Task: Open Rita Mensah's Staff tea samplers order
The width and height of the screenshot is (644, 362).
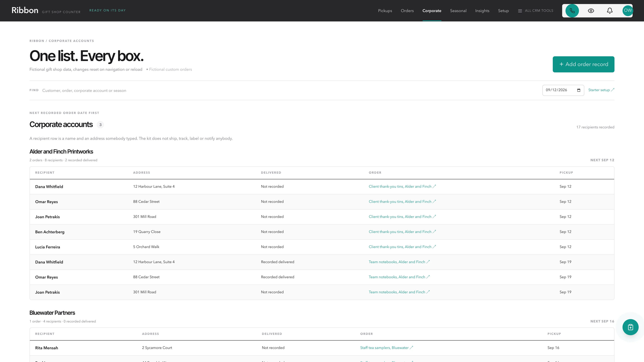Action: (387, 348)
